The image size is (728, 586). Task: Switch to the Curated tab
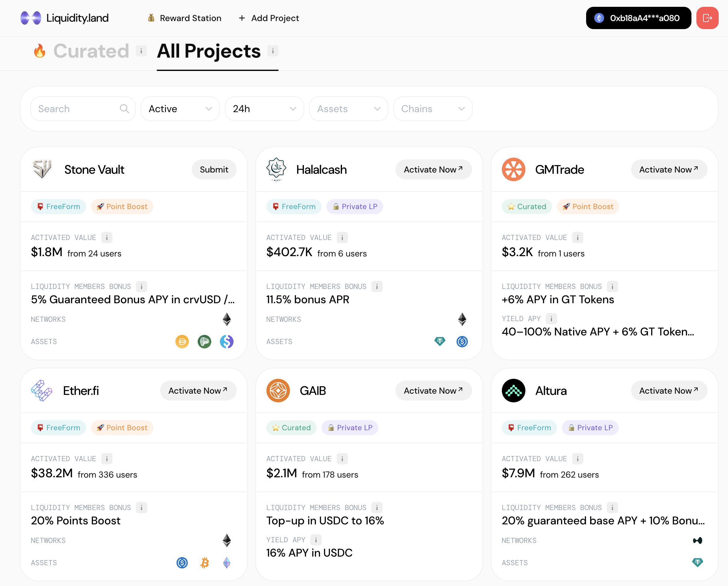coord(91,51)
